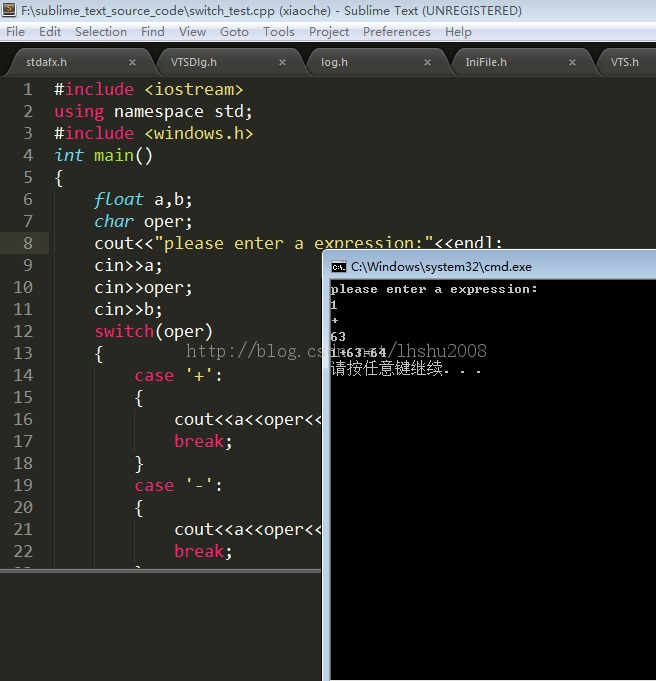The width and height of the screenshot is (656, 681).
Task: Close the VTSDlg.h tab
Action: pos(282,62)
